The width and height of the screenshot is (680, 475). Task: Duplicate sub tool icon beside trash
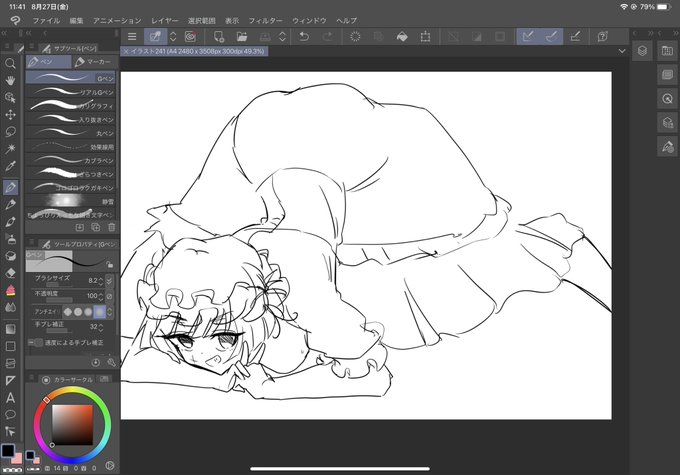pos(96,227)
